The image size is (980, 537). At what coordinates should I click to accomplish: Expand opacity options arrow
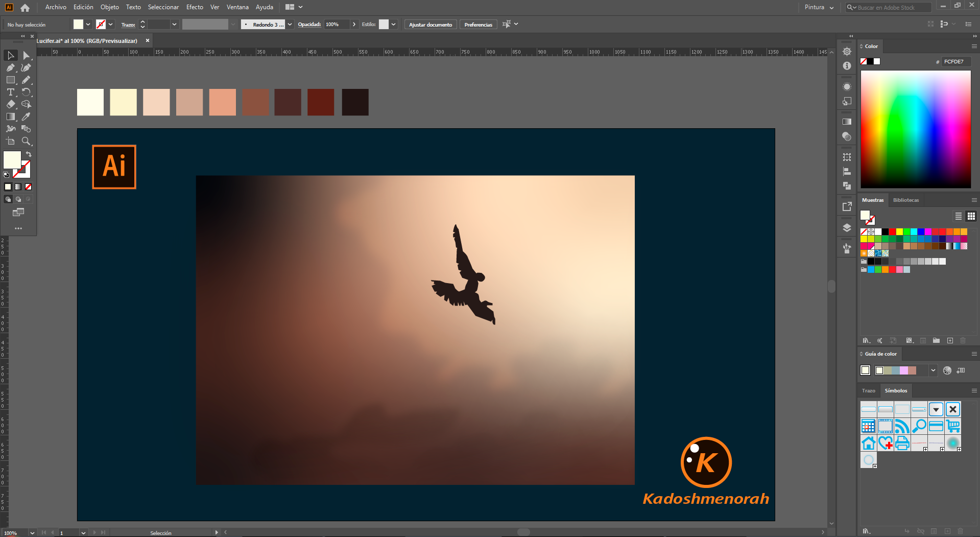(354, 24)
